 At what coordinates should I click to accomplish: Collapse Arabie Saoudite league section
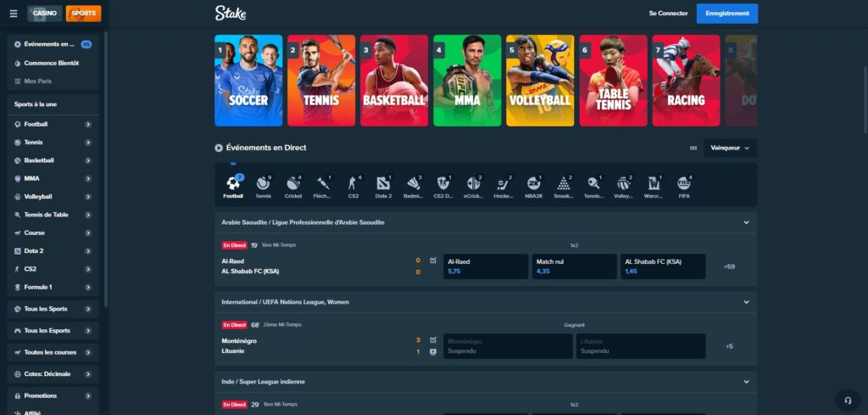(746, 222)
